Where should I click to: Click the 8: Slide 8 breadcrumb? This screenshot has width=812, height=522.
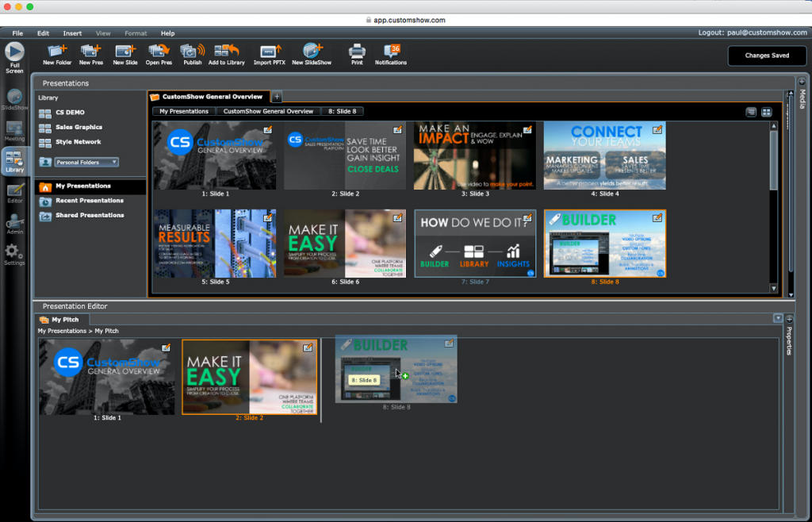click(343, 111)
